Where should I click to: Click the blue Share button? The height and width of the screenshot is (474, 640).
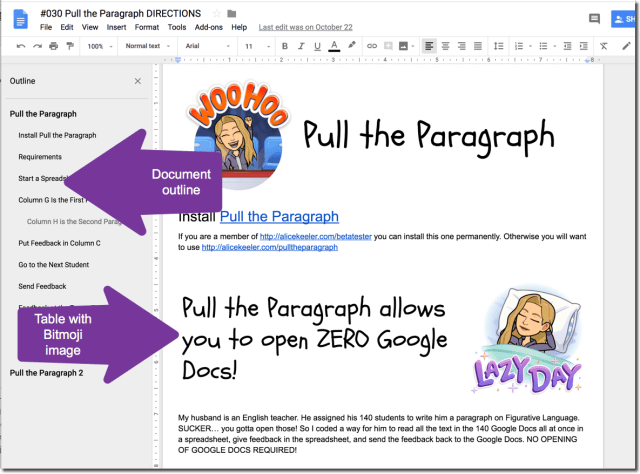tap(625, 19)
